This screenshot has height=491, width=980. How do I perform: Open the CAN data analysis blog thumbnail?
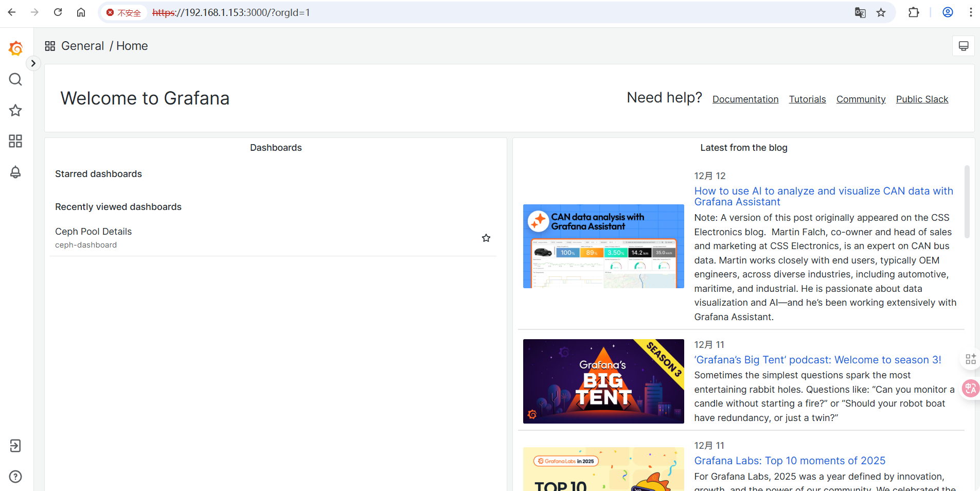(603, 246)
